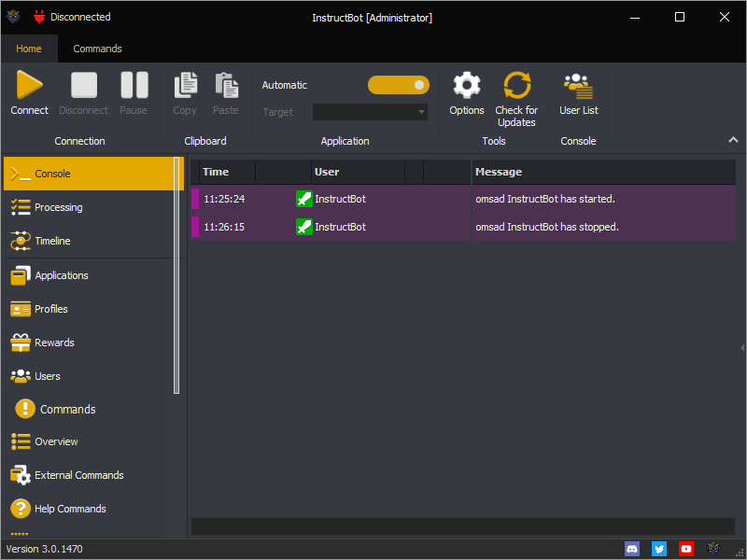This screenshot has height=560, width=747.
Task: Switch to the Commands ribbon tab
Action: 97,49
